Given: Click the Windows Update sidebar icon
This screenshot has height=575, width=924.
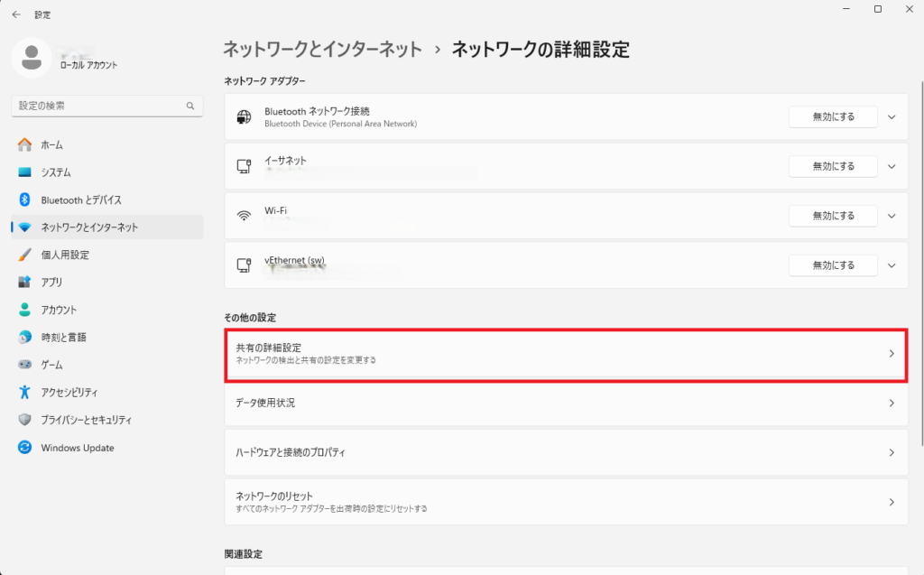Looking at the screenshot, I should pyautogui.click(x=25, y=448).
